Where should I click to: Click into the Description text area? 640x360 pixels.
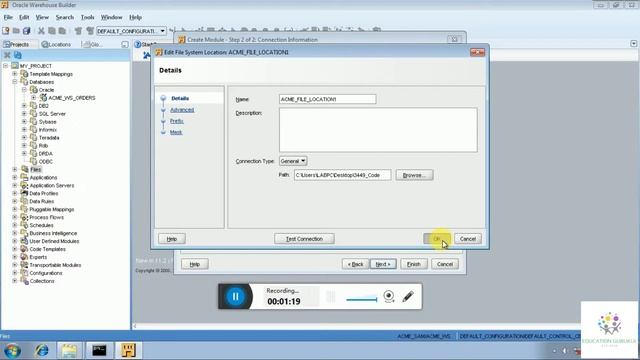tap(378, 130)
